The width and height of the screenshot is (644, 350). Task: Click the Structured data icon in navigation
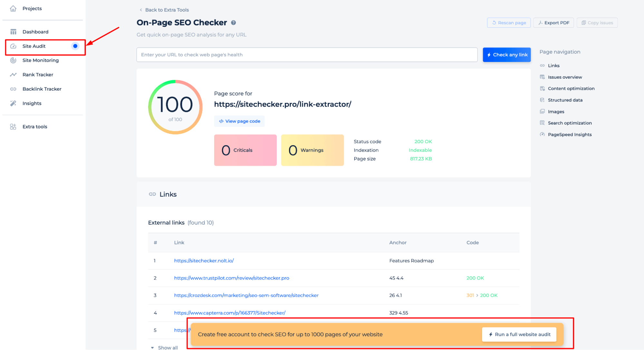[x=542, y=100]
